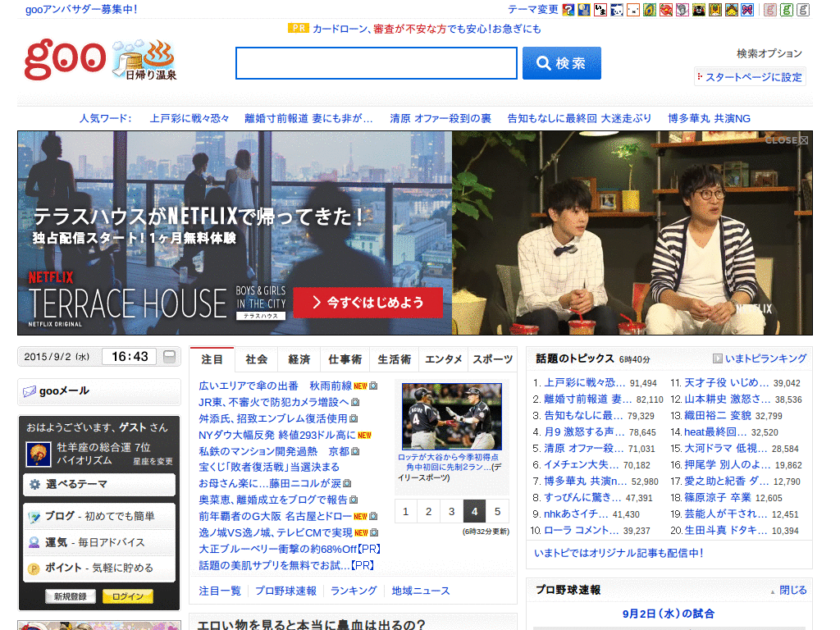The width and height of the screenshot is (840, 630).
Task: Open headline NYダウ大幅反発 終値293ドル高に
Action: tap(277, 435)
